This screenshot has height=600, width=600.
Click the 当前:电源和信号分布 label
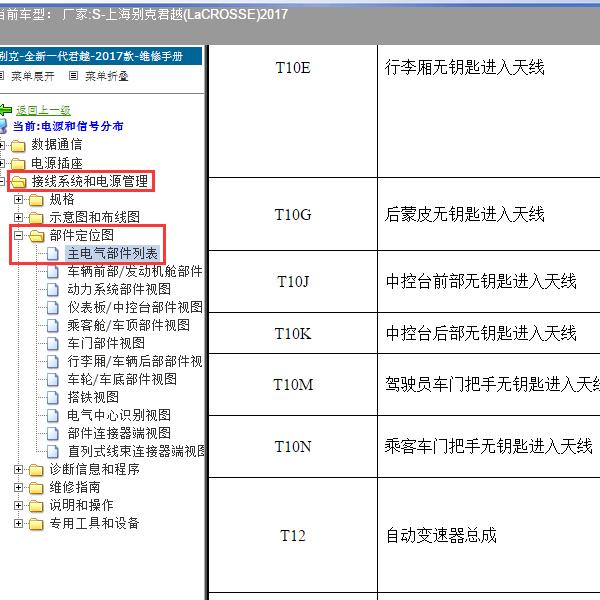68,126
